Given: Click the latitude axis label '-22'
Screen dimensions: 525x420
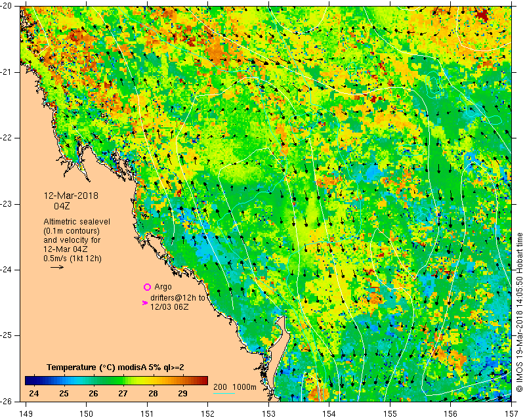Looking at the screenshot, I should [7, 138].
